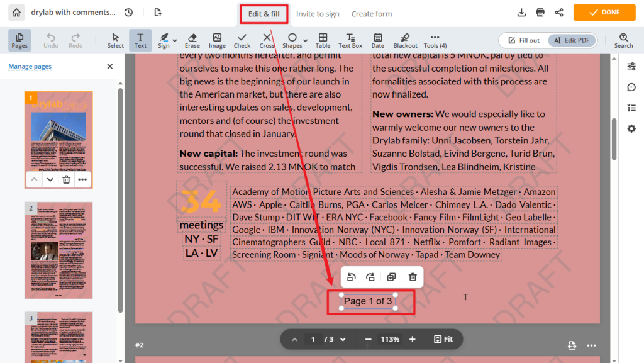Open the Create form tab
644x363 pixels.
coord(372,14)
